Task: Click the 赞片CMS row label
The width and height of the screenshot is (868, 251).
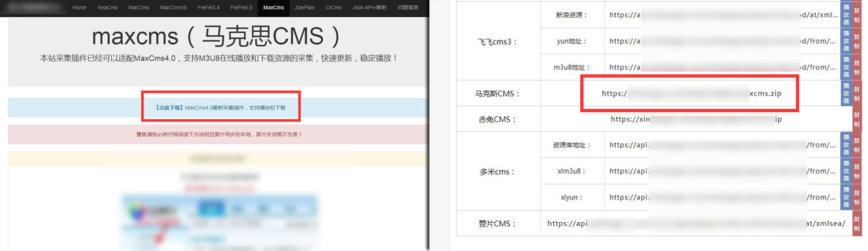Action: coord(498,223)
